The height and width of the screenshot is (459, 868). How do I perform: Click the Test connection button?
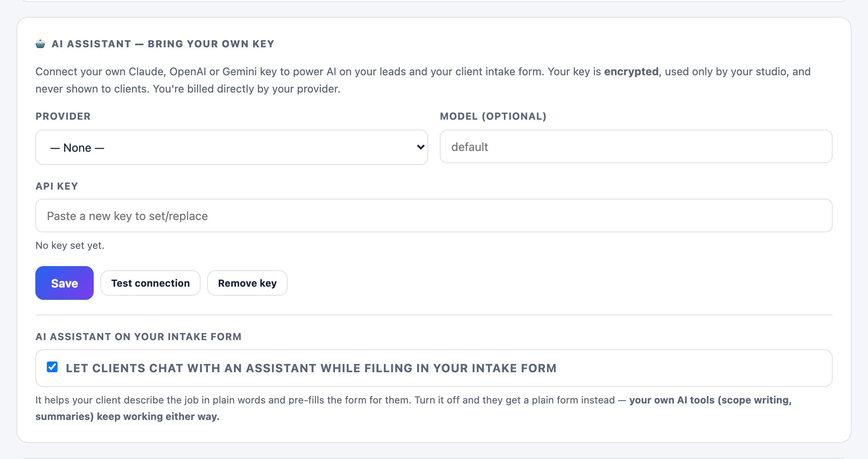[150, 283]
